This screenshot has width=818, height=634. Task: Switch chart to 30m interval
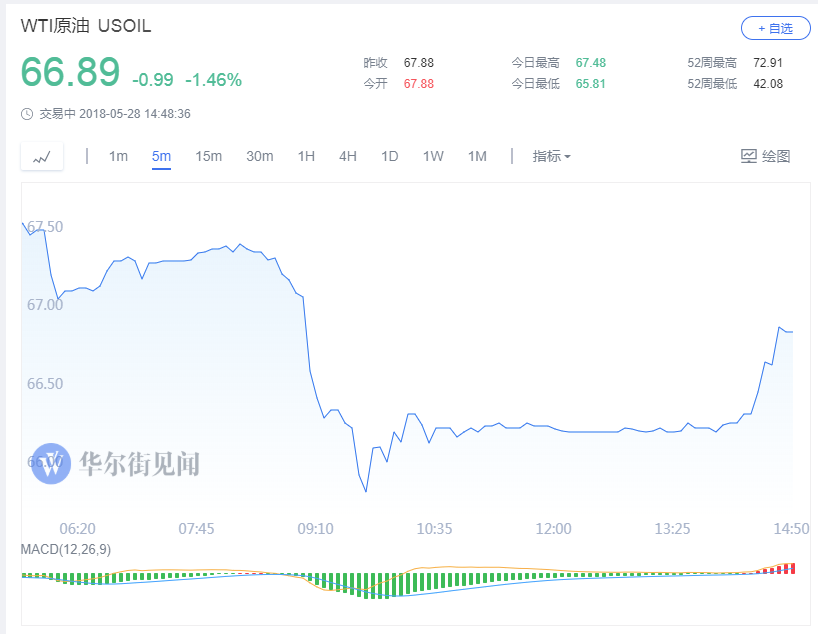(260, 156)
